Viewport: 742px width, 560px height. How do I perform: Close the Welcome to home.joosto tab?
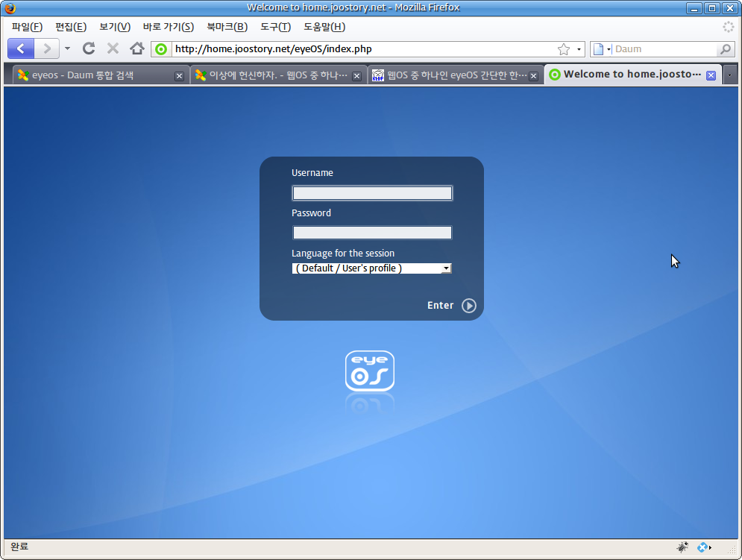(711, 75)
